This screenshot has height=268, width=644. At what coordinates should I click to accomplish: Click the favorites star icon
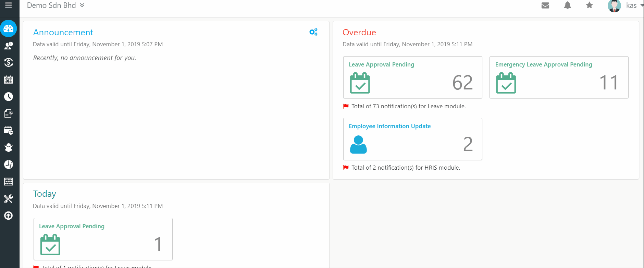tap(590, 5)
